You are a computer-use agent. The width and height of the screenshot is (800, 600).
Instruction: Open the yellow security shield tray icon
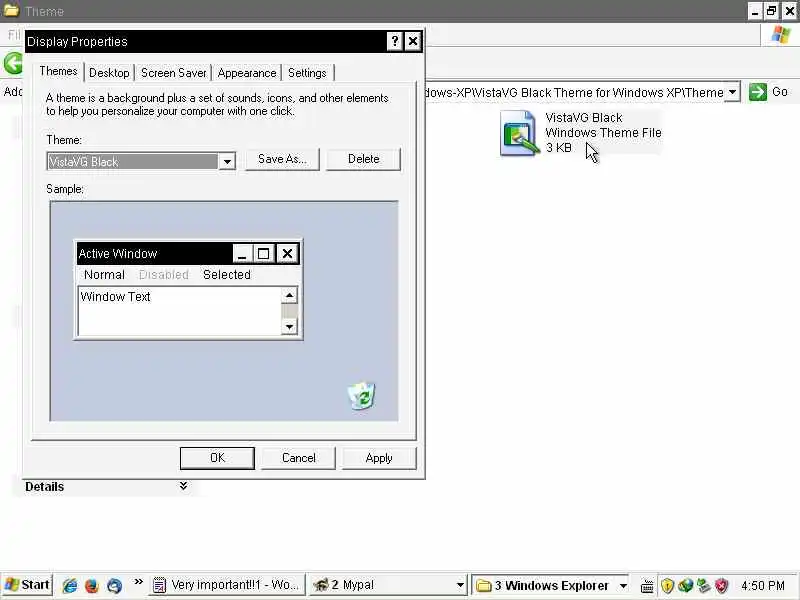(667, 585)
